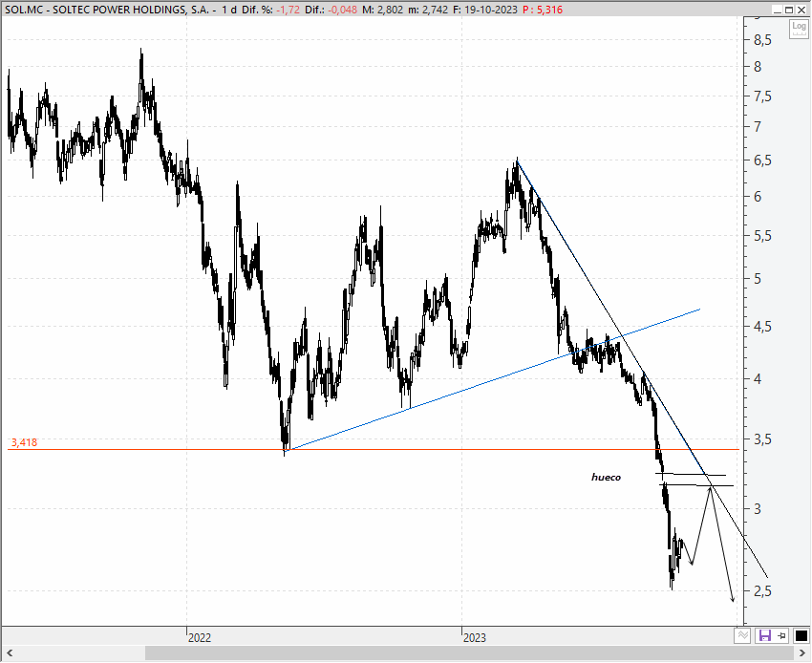Screen dimensions: 812x663
Task: Click the horizontal scrollbar left arrow
Action: (9, 653)
